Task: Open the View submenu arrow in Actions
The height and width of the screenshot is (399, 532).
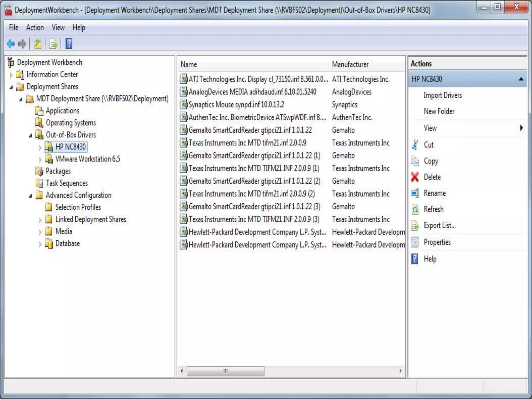Action: coord(521,128)
